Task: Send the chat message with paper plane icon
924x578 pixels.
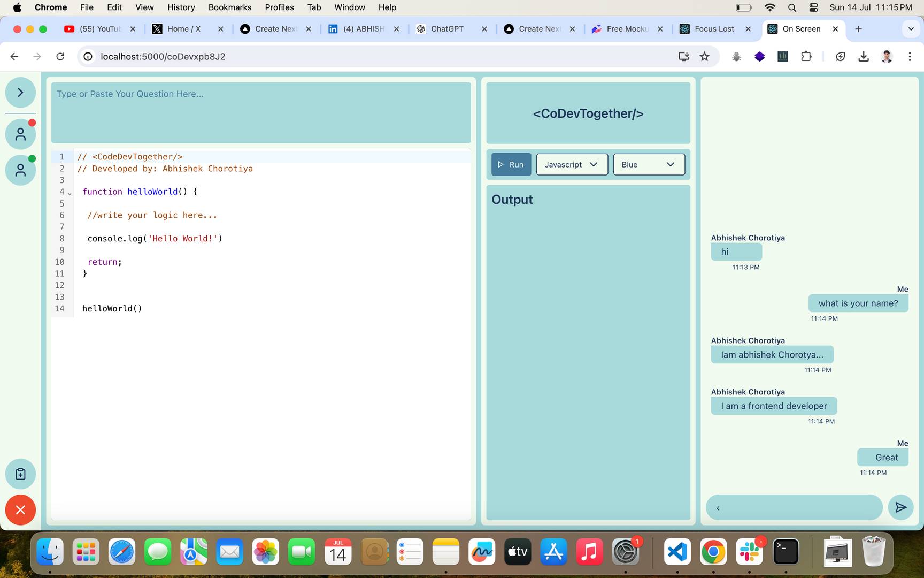Action: [x=901, y=507]
